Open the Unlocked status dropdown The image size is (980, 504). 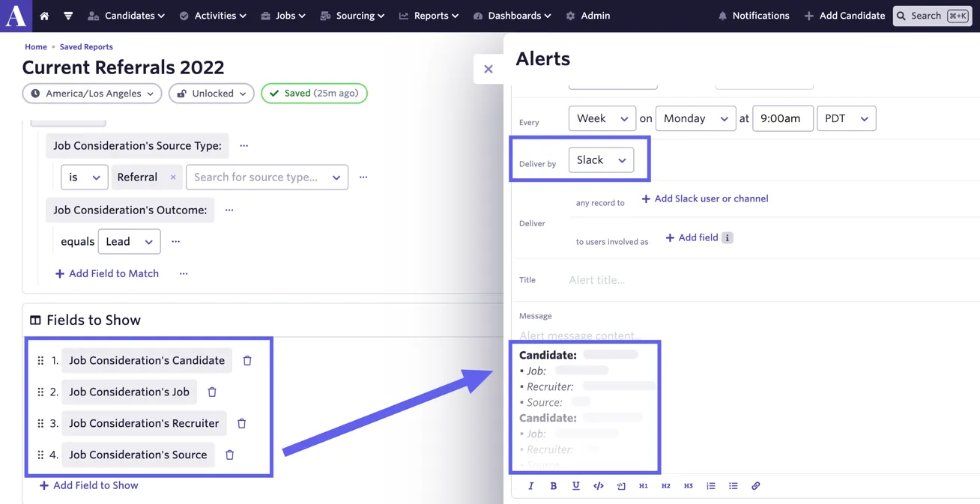pos(211,94)
